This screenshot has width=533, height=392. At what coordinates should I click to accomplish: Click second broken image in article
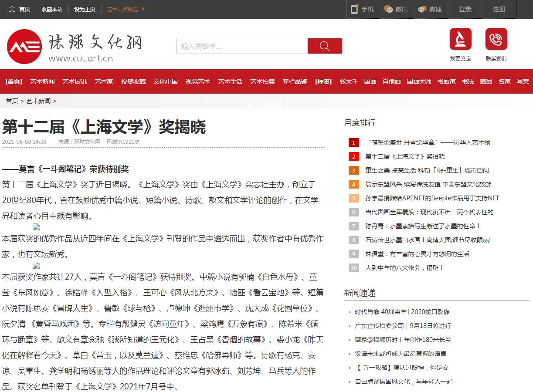pos(36,265)
